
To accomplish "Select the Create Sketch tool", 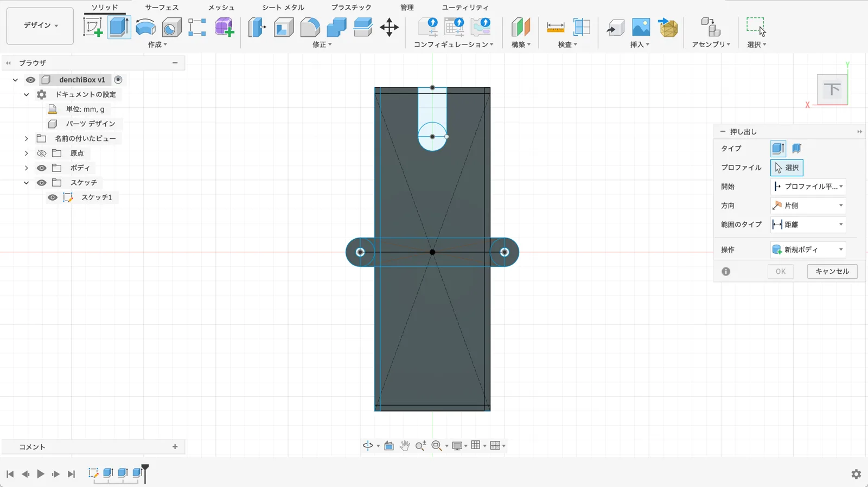I will click(x=92, y=27).
